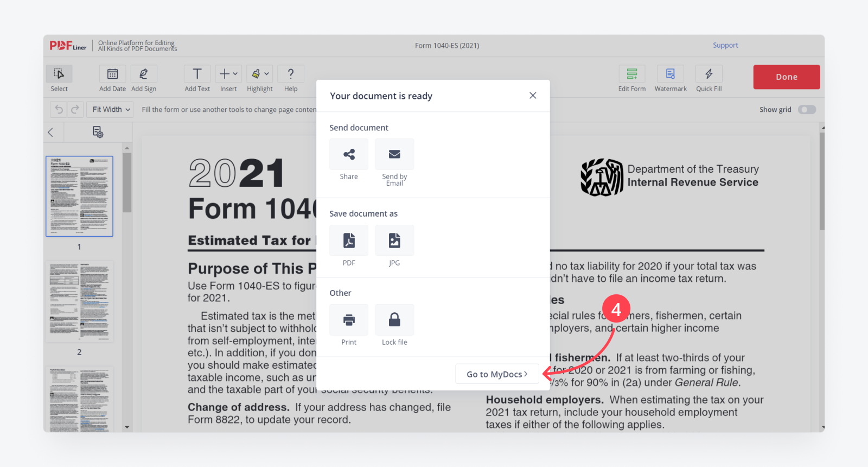
Task: Toggle the Show grid switch
Action: click(x=807, y=110)
